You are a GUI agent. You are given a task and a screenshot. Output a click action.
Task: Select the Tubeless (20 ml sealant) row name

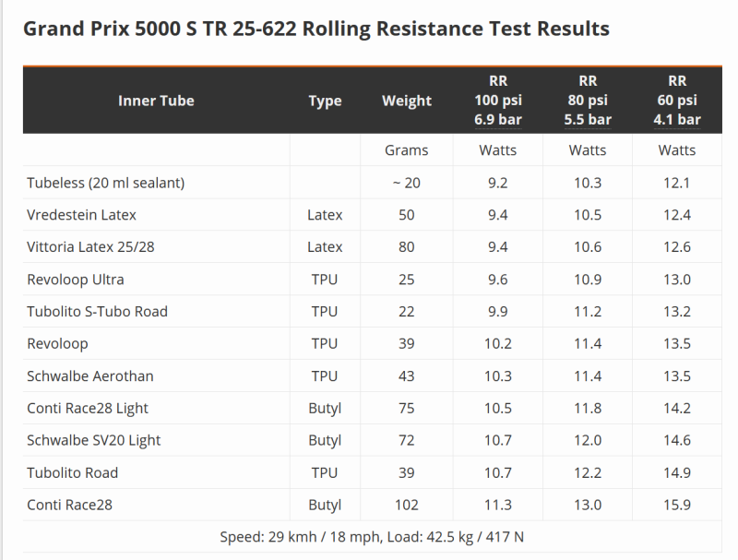pos(106,183)
